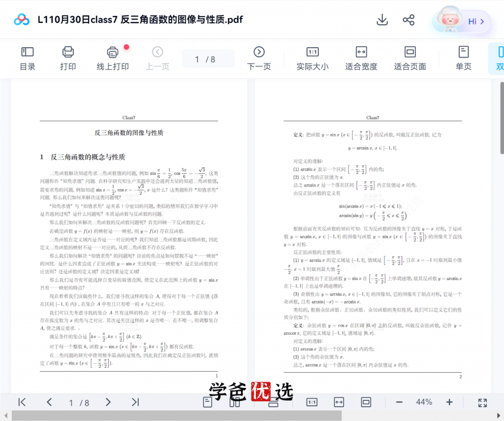The width and height of the screenshot is (504, 421).
Task: Click bottom bar page indicator 1 / 8
Action: [x=79, y=403]
